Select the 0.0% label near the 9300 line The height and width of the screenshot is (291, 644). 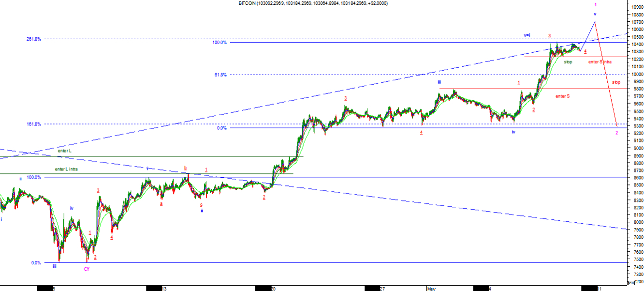click(222, 128)
